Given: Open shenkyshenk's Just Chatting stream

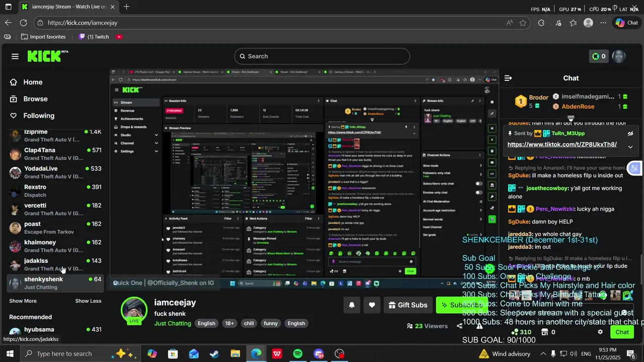Looking at the screenshot, I should tap(55, 283).
